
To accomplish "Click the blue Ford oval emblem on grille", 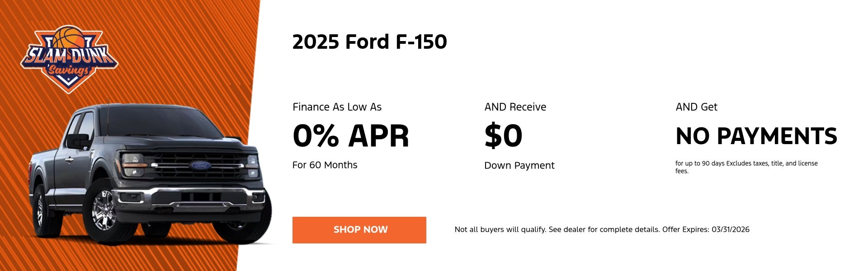I will pos(200,165).
